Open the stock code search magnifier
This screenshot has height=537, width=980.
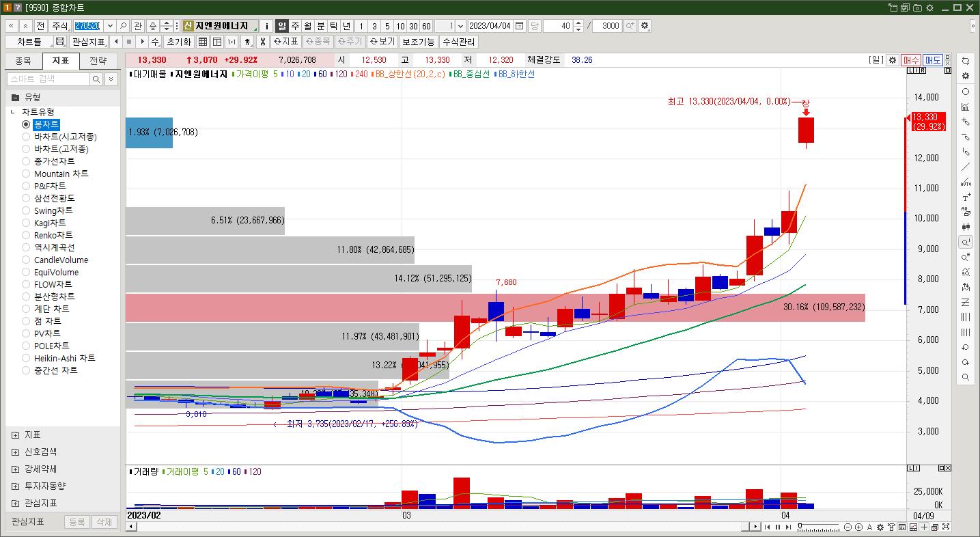pos(124,26)
